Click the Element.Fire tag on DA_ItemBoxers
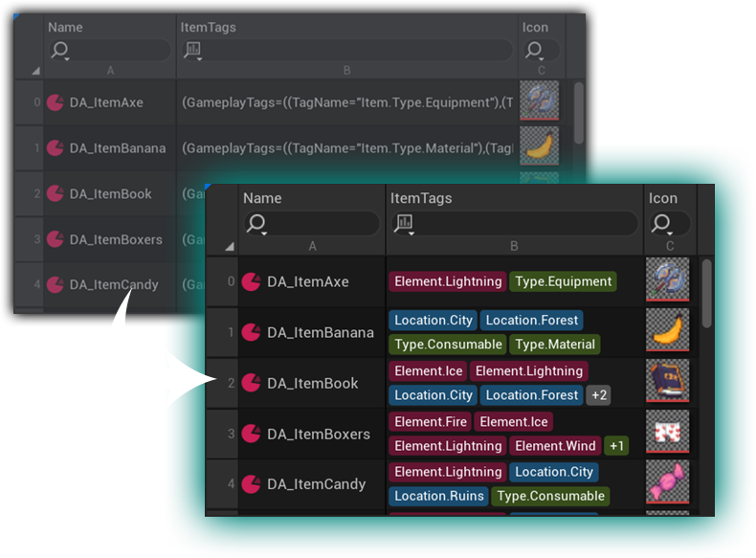 [x=430, y=422]
